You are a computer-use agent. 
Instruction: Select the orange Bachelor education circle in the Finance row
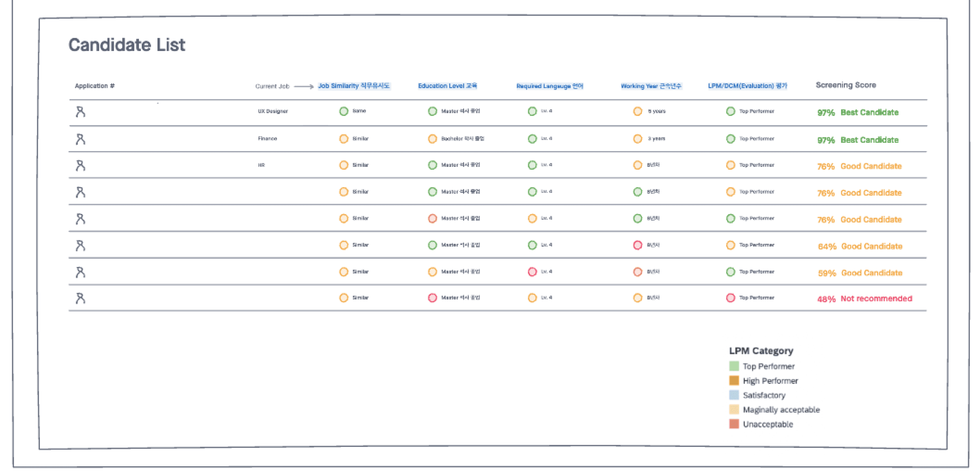pos(432,139)
